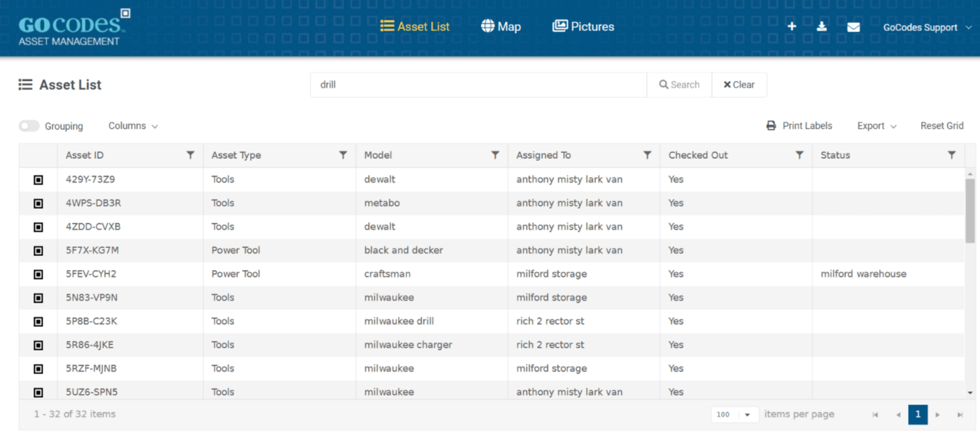Expand the Export options

tap(876, 126)
